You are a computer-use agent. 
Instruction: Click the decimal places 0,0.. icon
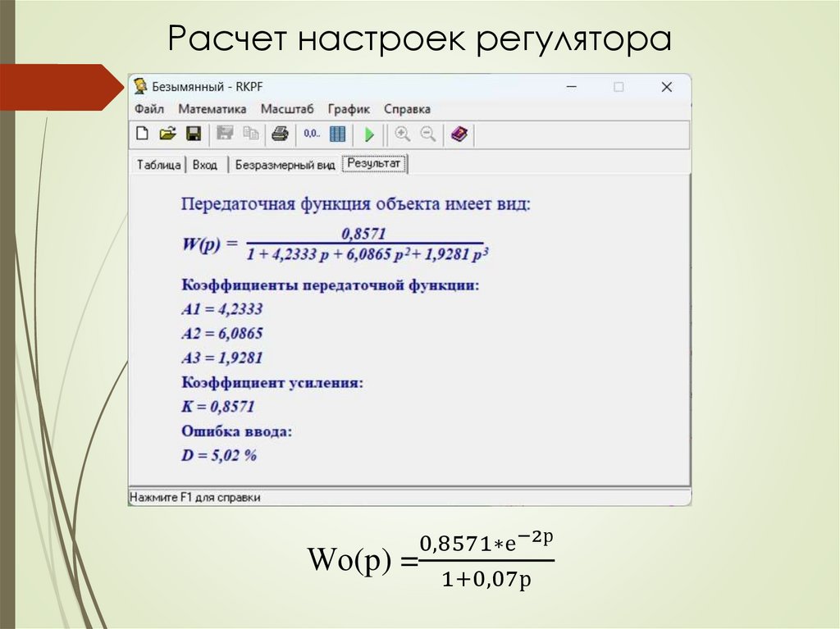(x=312, y=134)
